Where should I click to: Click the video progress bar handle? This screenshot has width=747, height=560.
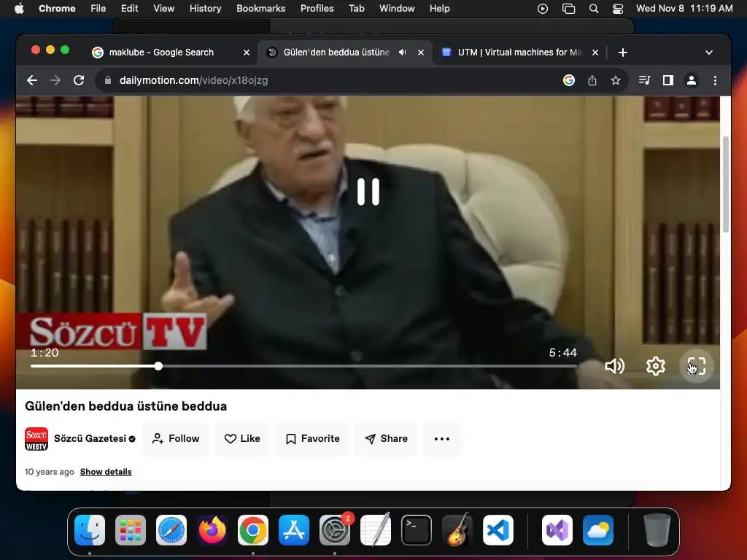pyautogui.click(x=158, y=366)
